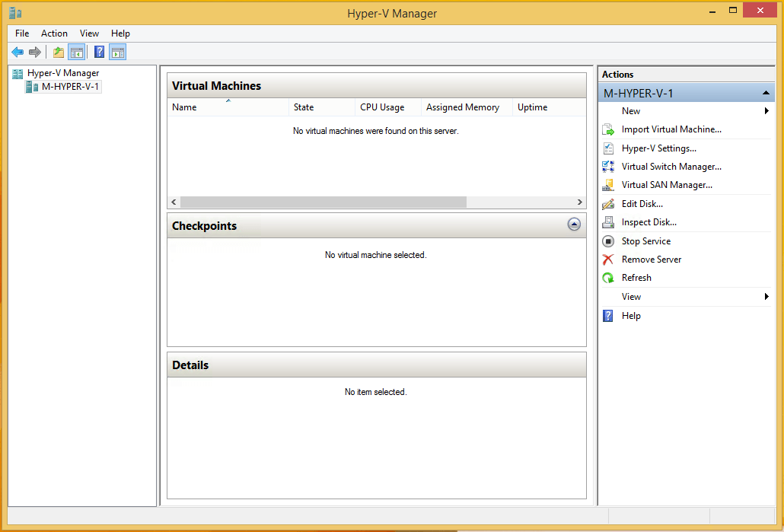Click the scroll right arrow in Virtual Machines
784x532 pixels.
point(579,202)
